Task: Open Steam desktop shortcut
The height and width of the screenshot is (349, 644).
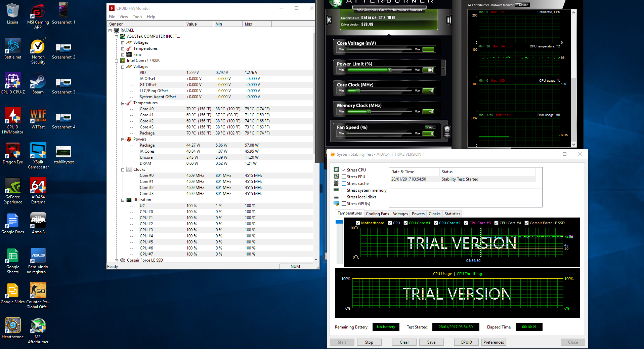Action: (38, 83)
